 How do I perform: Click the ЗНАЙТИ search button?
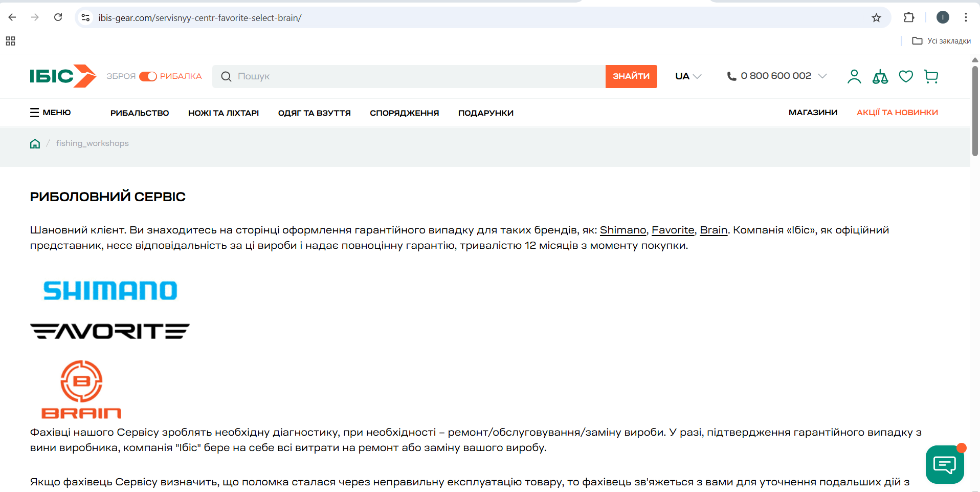[631, 76]
